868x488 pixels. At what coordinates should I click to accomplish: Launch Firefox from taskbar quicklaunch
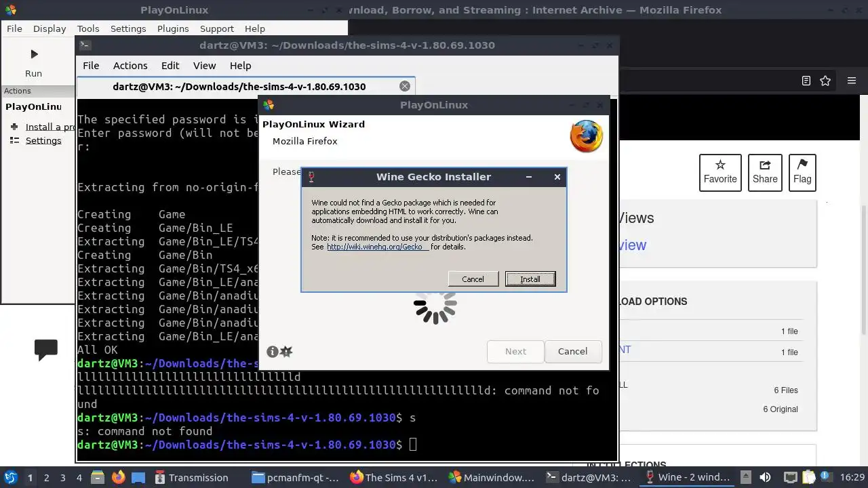pos(118,477)
